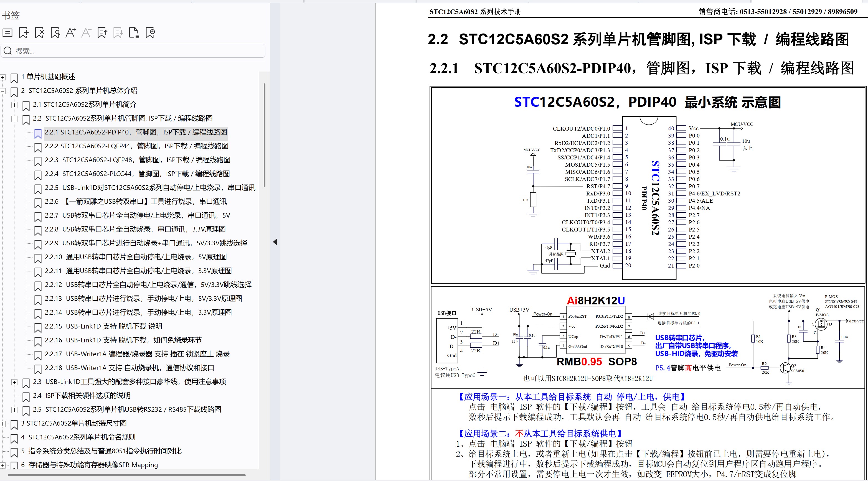Click the page heading 2.2.1 STC12C5A60S2-PDIP40
The width and height of the screenshot is (868, 481).
641,68
